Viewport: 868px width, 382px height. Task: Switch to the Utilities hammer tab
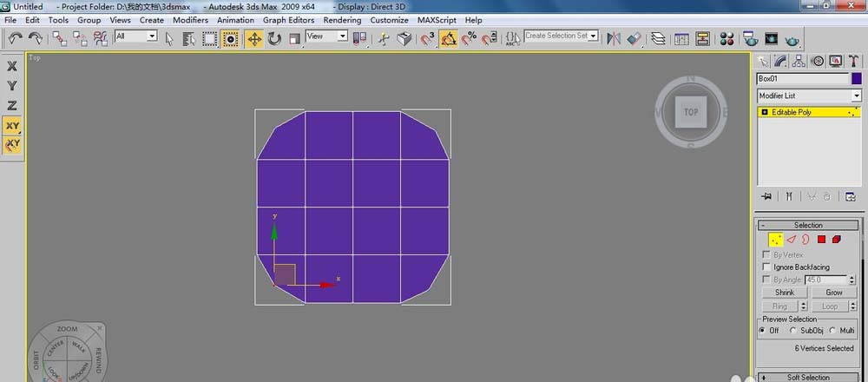(853, 61)
